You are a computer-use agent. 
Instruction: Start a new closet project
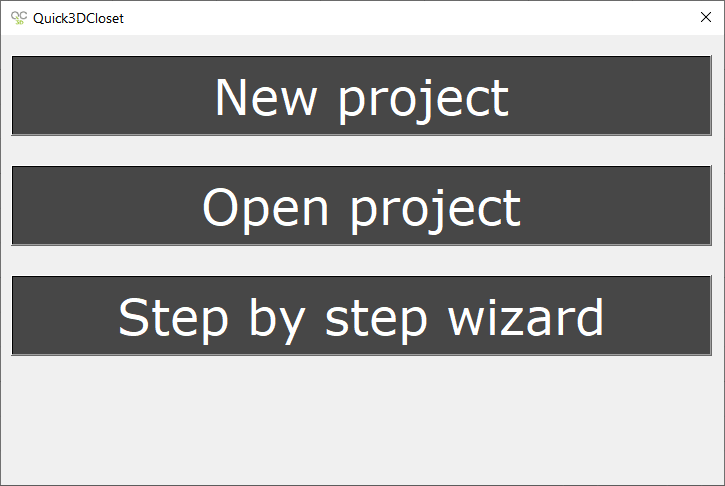click(362, 96)
